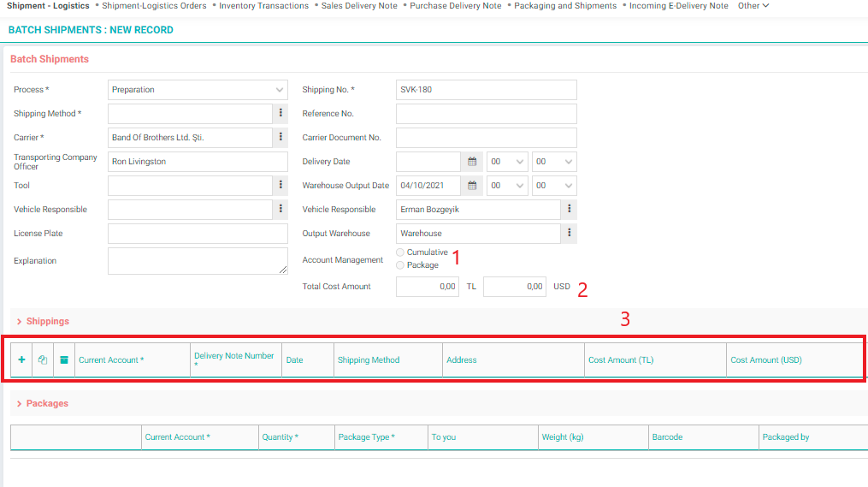Click the three-dot menu beside Output Warehouse
The width and height of the screenshot is (868, 487).
point(569,234)
